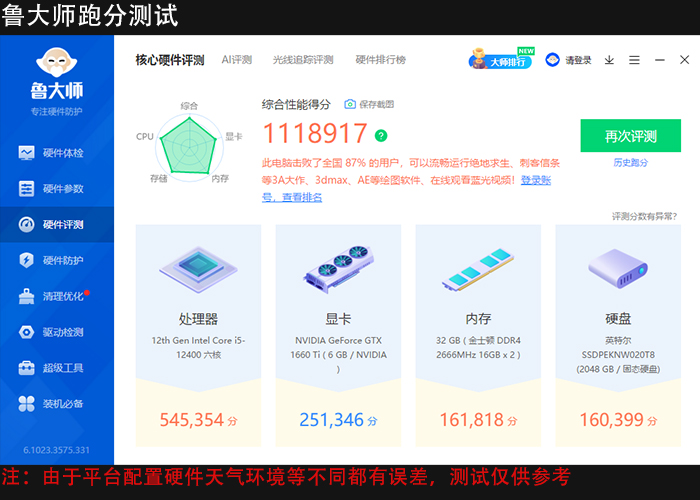Click disk score 160,399 分
Viewport: 700px width, 500px height.
618,420
